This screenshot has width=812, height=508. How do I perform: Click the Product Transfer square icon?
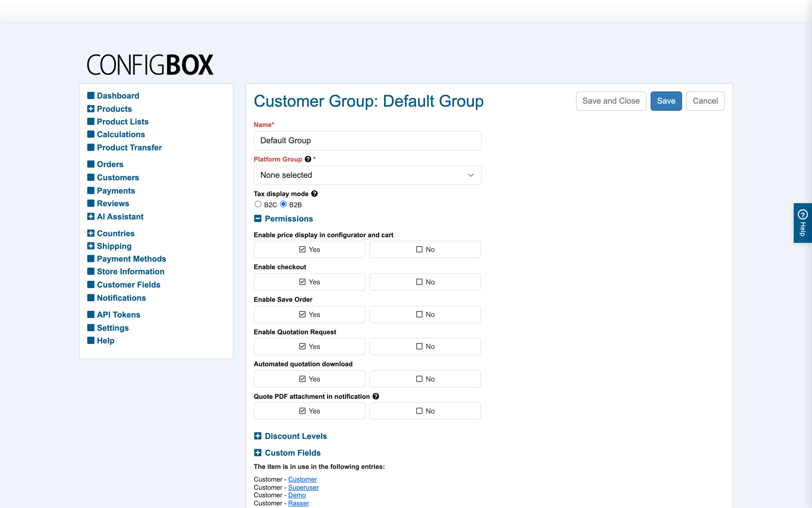click(91, 147)
